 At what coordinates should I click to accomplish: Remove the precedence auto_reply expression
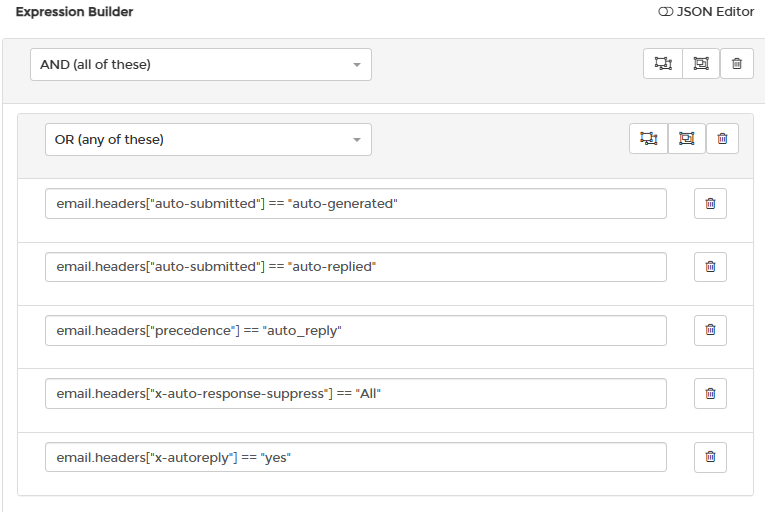[x=710, y=330]
